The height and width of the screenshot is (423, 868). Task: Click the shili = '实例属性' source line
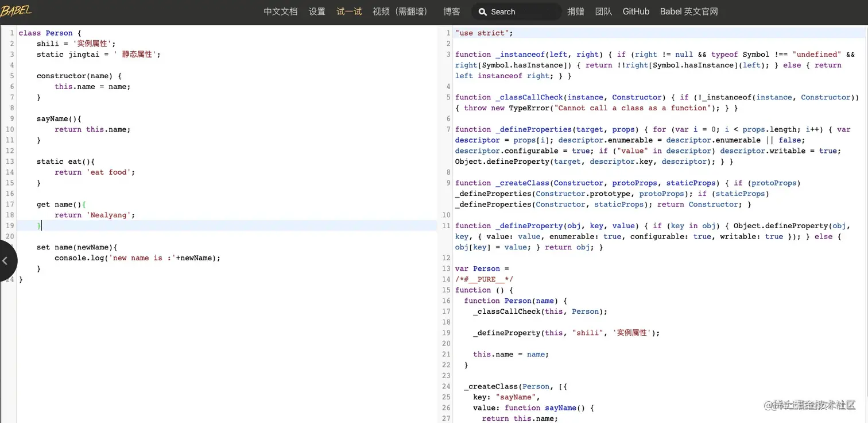(x=76, y=44)
